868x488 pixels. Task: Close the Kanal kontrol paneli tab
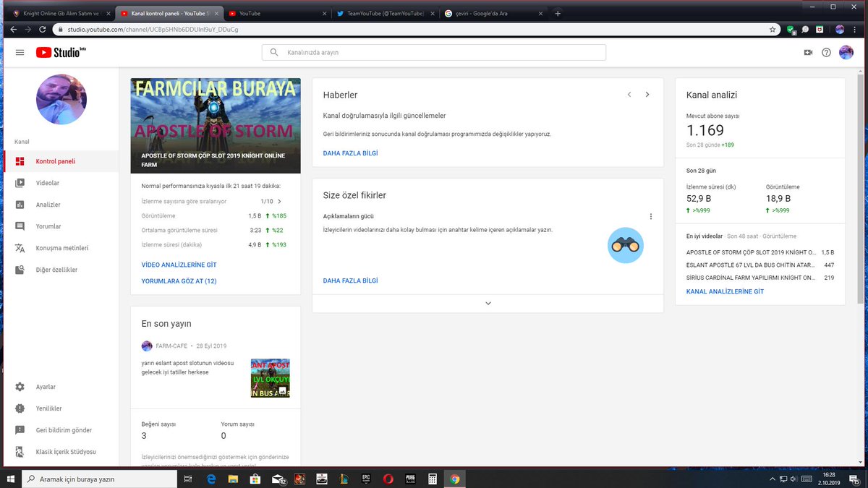point(216,13)
